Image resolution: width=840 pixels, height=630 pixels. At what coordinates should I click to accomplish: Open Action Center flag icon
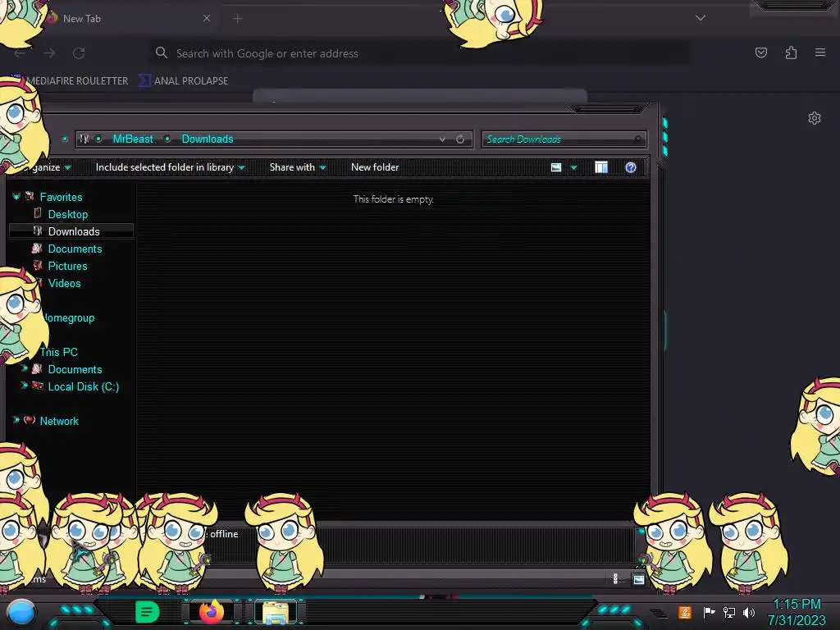tap(709, 612)
